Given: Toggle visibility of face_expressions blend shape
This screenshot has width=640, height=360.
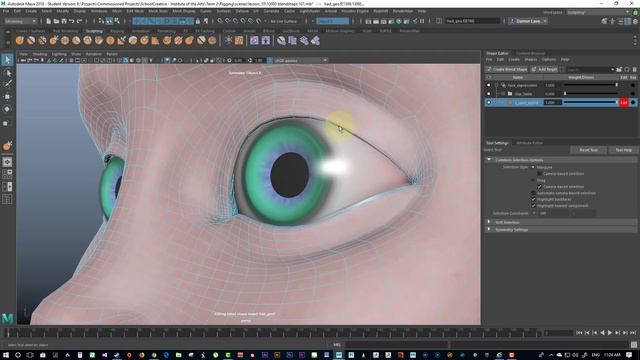Looking at the screenshot, I should tap(489, 85).
